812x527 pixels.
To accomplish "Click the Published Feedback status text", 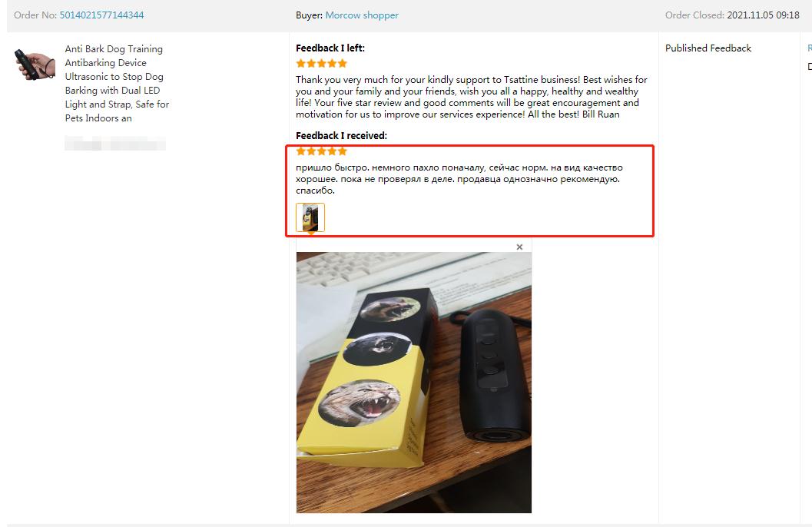I will [708, 48].
